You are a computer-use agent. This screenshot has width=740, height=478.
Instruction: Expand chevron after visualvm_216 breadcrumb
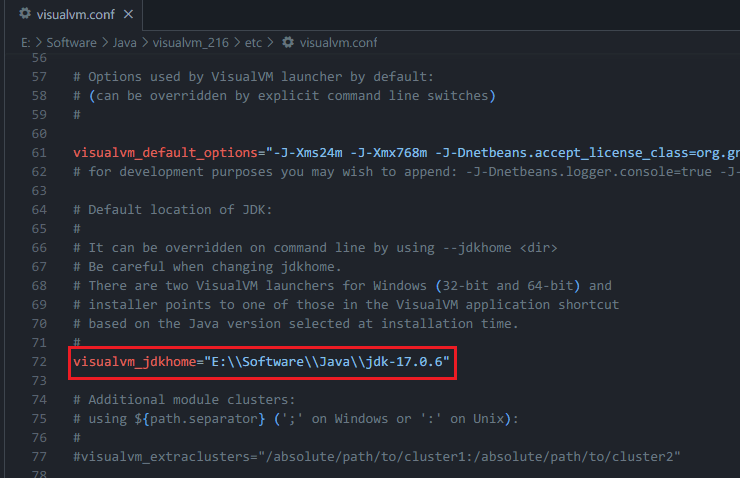[x=237, y=42]
